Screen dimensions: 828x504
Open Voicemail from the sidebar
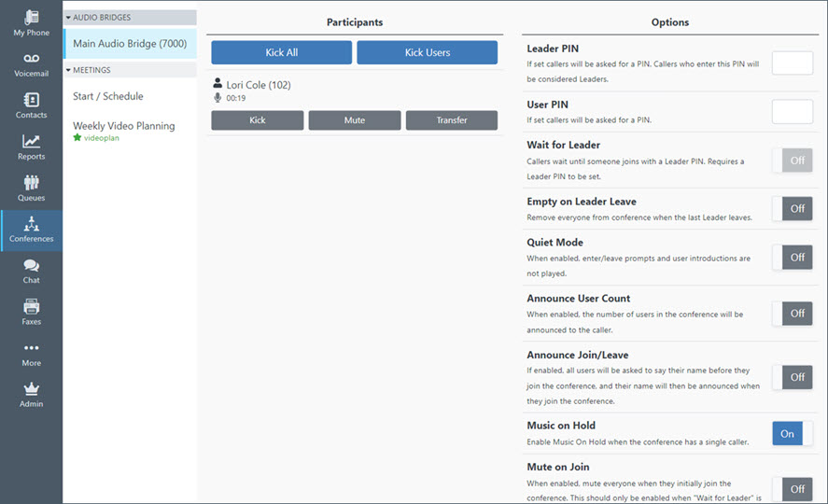pos(31,65)
